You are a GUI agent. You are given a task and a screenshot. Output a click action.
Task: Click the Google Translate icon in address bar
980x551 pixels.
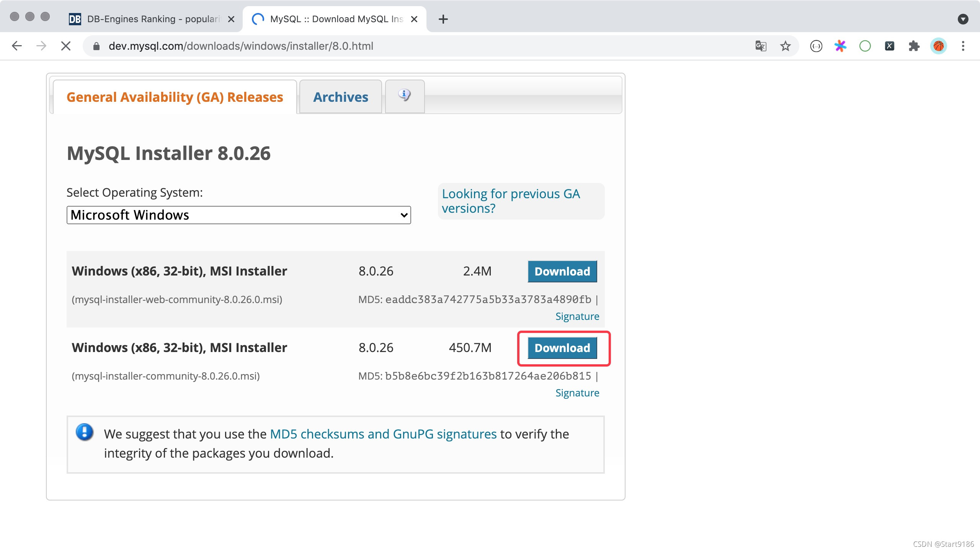pyautogui.click(x=761, y=46)
